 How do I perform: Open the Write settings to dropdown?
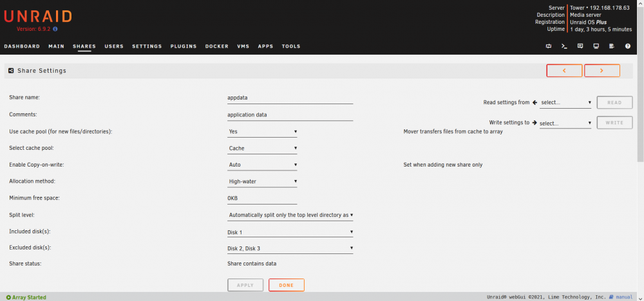[565, 123]
